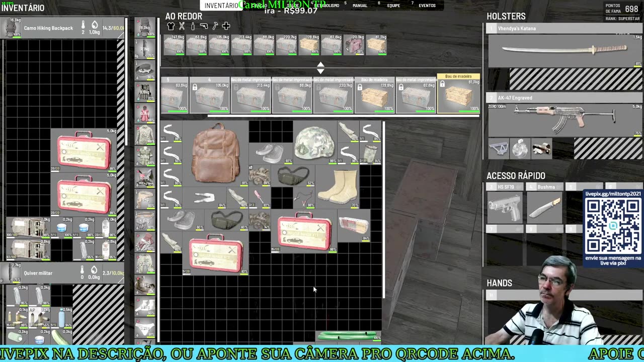Toggle lock on the 62,6kg metal chest
The image size is (644, 362).
[401, 87]
